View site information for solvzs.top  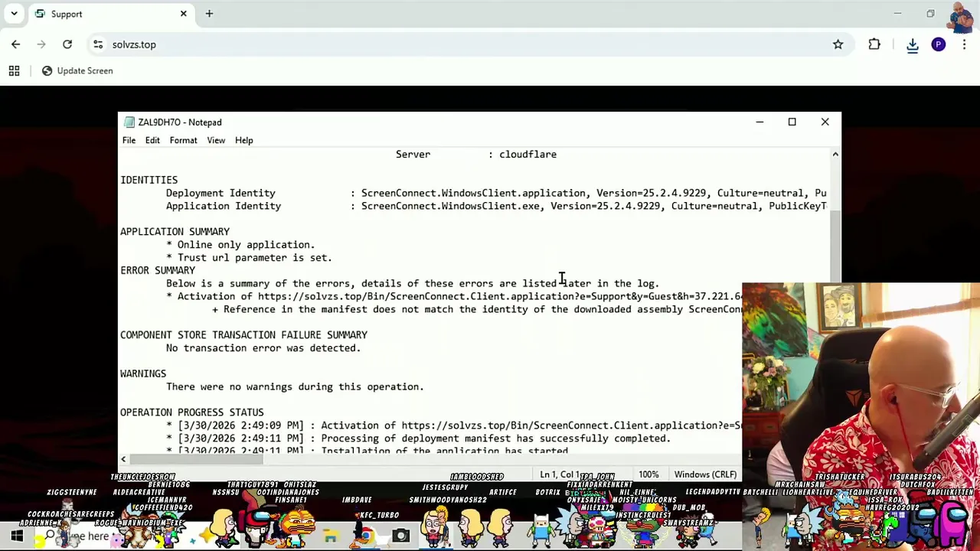click(x=98, y=44)
